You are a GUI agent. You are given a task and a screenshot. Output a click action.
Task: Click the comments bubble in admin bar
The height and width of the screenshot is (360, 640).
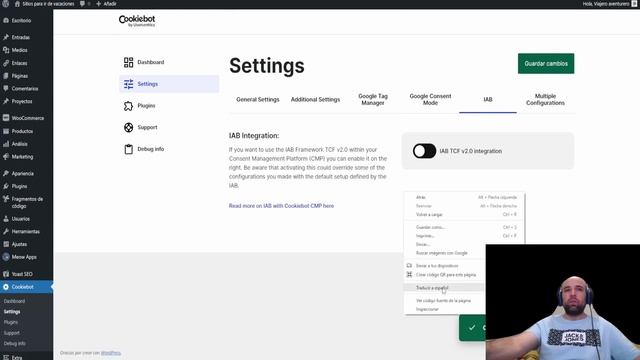coord(82,4)
